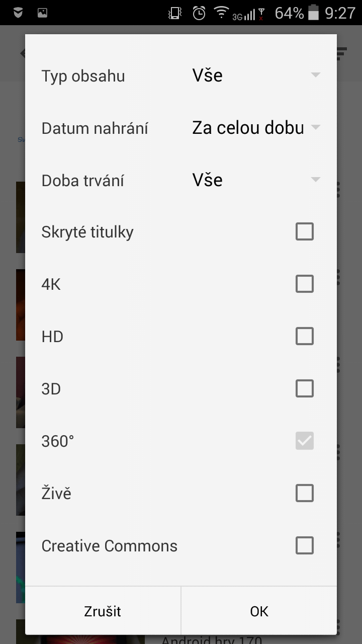
Task: Check the 4K filter checkbox
Action: tap(305, 284)
